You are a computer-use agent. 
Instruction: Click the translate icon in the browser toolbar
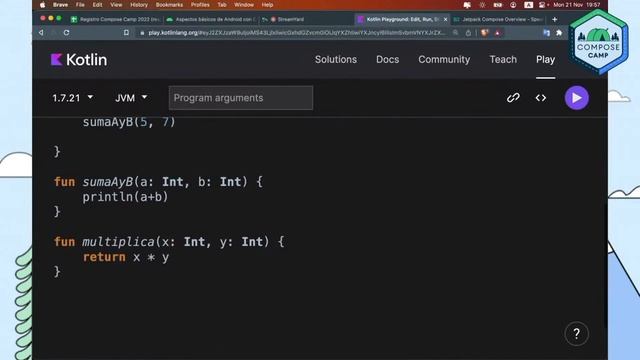click(547, 33)
